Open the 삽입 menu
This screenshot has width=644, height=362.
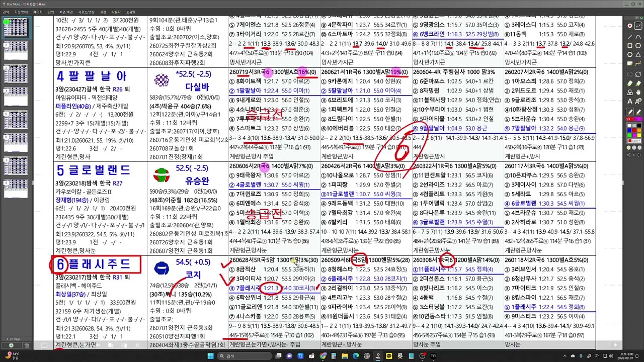(51, 11)
